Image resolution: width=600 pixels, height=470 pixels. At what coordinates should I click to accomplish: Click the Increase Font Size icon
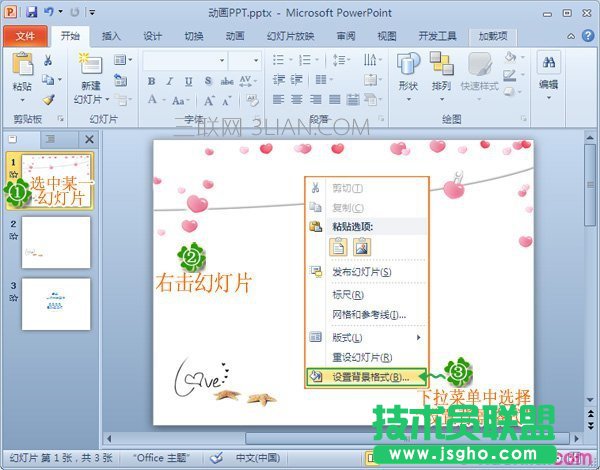[209, 101]
